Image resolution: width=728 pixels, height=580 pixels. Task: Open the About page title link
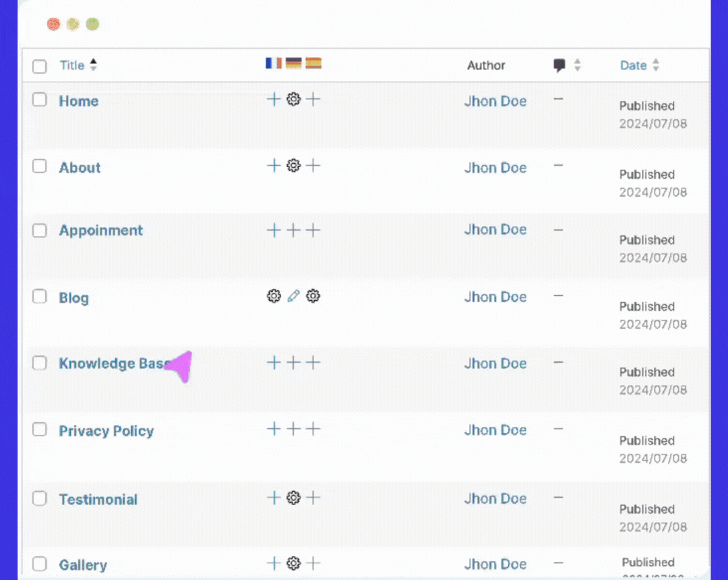coord(80,168)
